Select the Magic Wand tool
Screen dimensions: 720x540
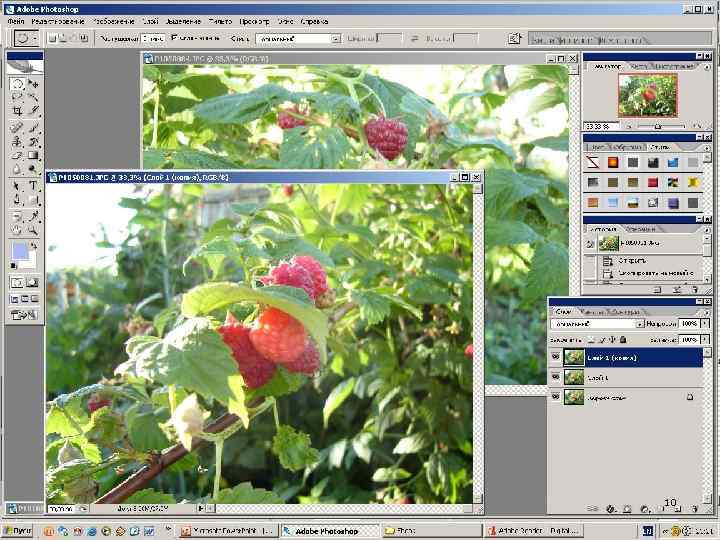point(33,98)
